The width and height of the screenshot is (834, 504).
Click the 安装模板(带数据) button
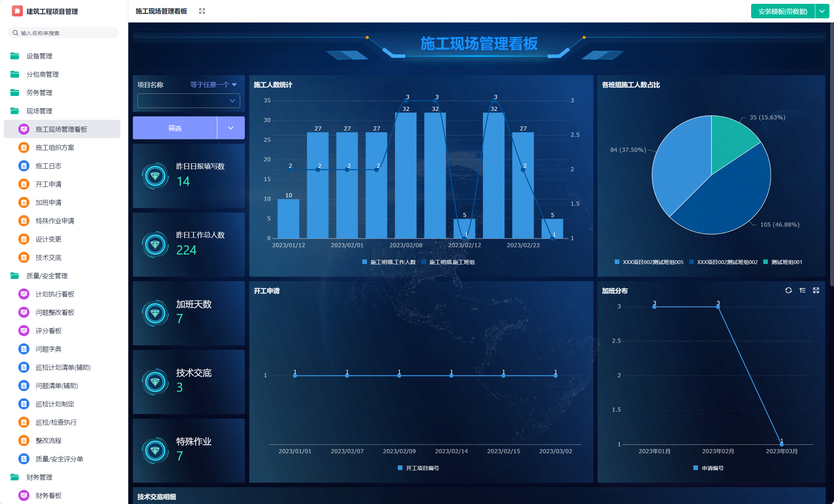click(x=782, y=11)
